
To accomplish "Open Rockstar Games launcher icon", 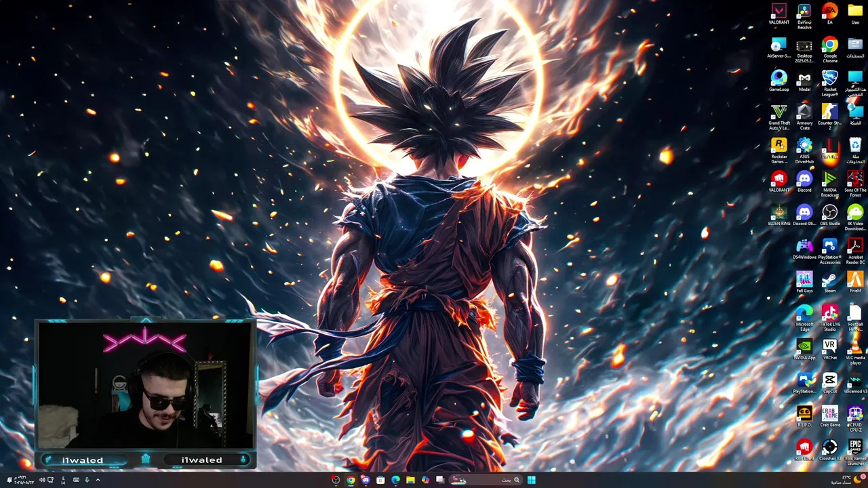I will 778,151.
